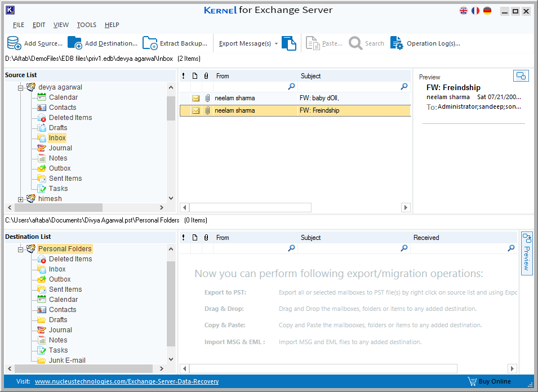The height and width of the screenshot is (392, 538).
Task: Switch language with the German flag icon
Action: 487,11
